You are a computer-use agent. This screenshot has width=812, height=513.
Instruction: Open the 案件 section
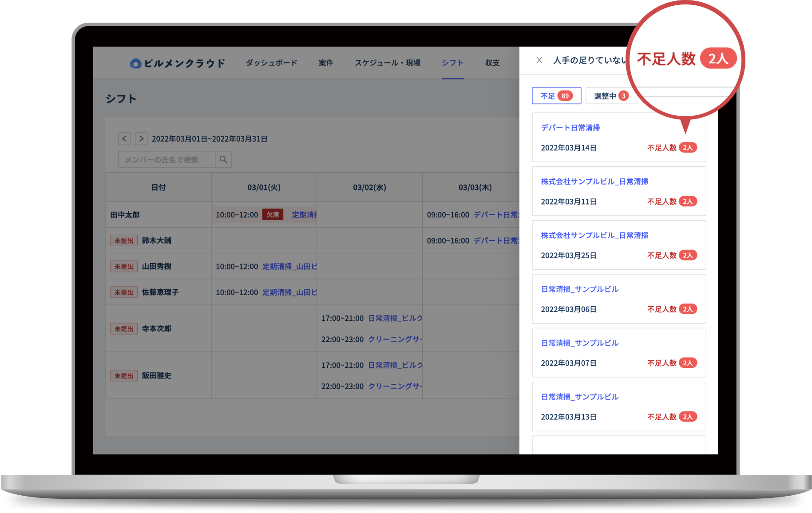(x=326, y=63)
